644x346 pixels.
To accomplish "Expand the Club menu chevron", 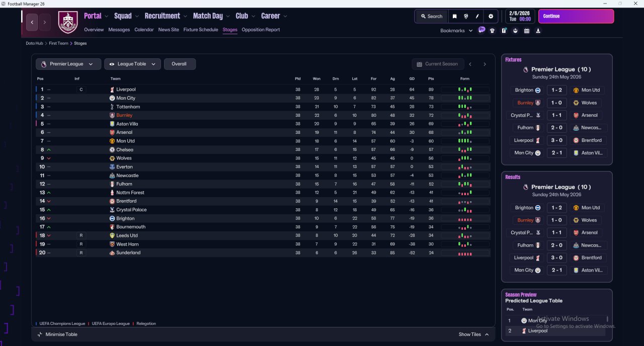I will click(x=253, y=16).
